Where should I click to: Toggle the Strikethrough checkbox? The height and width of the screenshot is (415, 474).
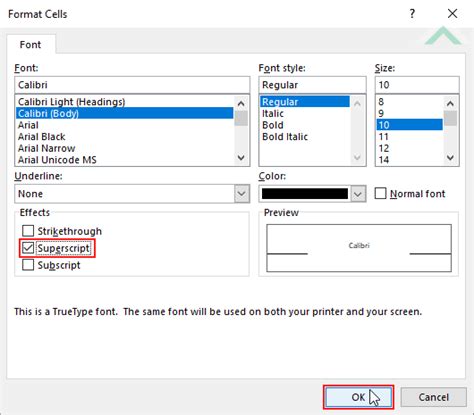point(28,231)
